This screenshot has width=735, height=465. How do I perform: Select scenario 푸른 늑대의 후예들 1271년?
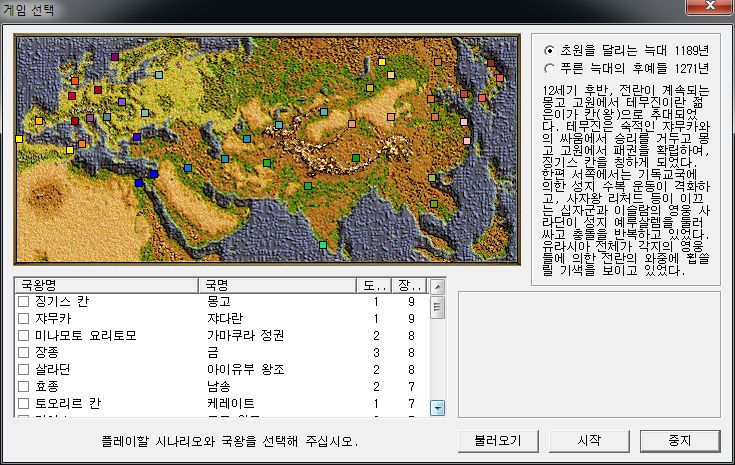click(x=549, y=68)
